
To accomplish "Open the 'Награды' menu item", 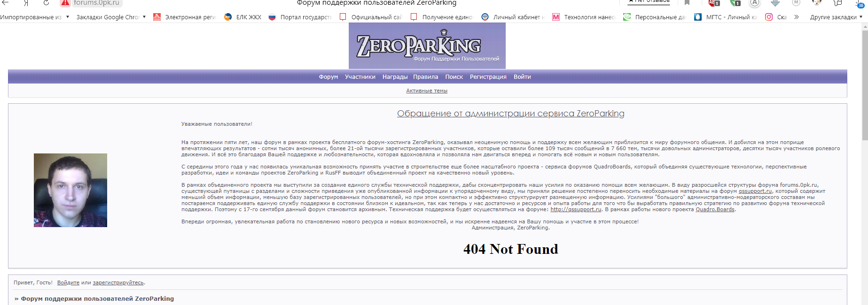I will point(395,77).
